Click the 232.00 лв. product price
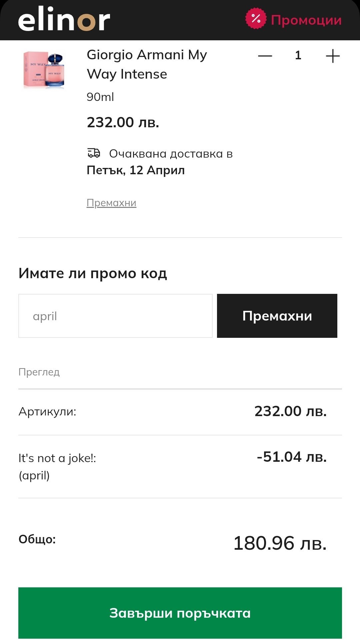Screen dimensions: 360x644 tap(123, 122)
